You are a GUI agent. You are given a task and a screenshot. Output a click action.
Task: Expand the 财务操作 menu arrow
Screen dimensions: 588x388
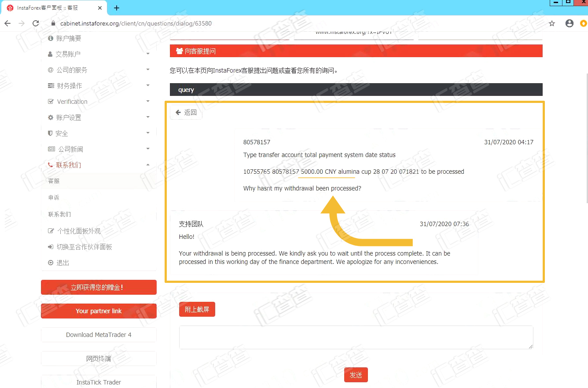point(148,85)
